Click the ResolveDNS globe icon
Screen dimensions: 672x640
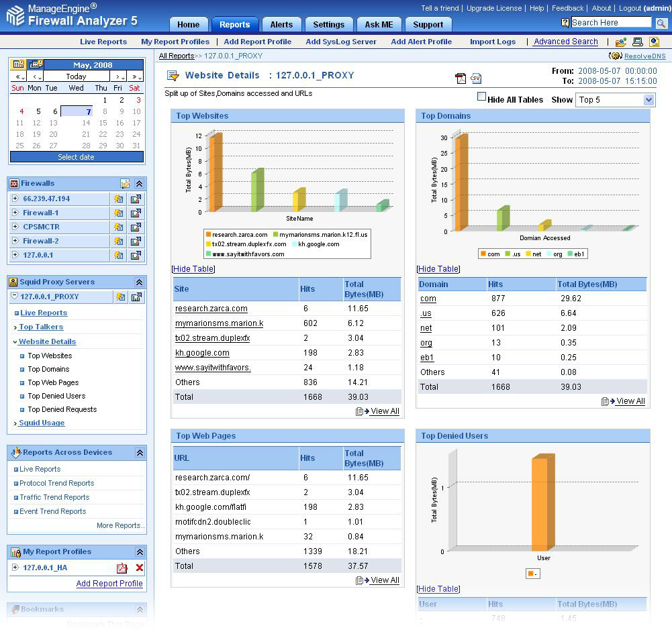point(616,56)
